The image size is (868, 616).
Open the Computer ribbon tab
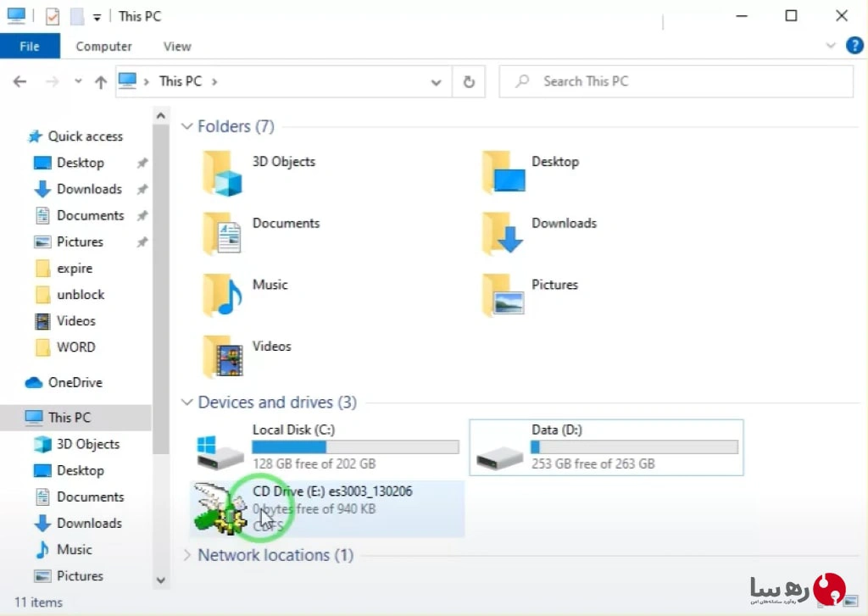(104, 47)
